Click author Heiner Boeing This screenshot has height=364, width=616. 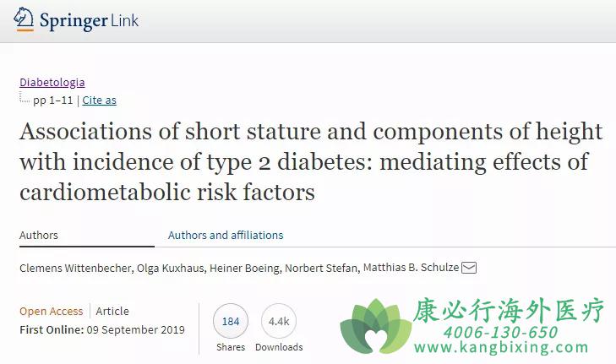(x=244, y=269)
